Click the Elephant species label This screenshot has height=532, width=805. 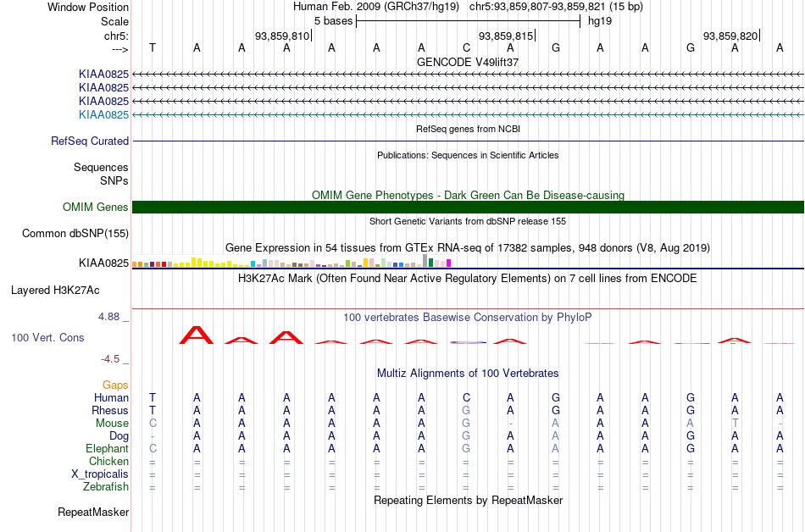point(108,449)
